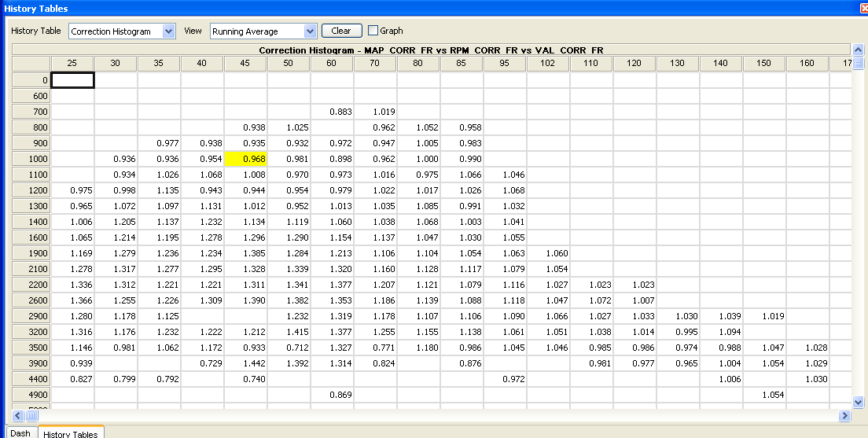Screen dimensions: 868x438
Task: Select cell value 1.094 in row 3200
Action: tap(720, 333)
